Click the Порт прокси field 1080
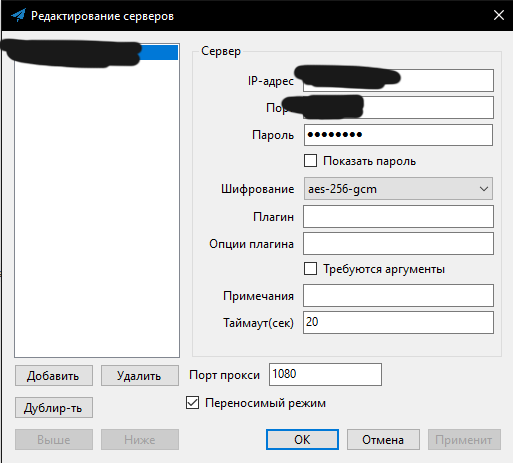Screen dimensions: 513x463 (325, 374)
